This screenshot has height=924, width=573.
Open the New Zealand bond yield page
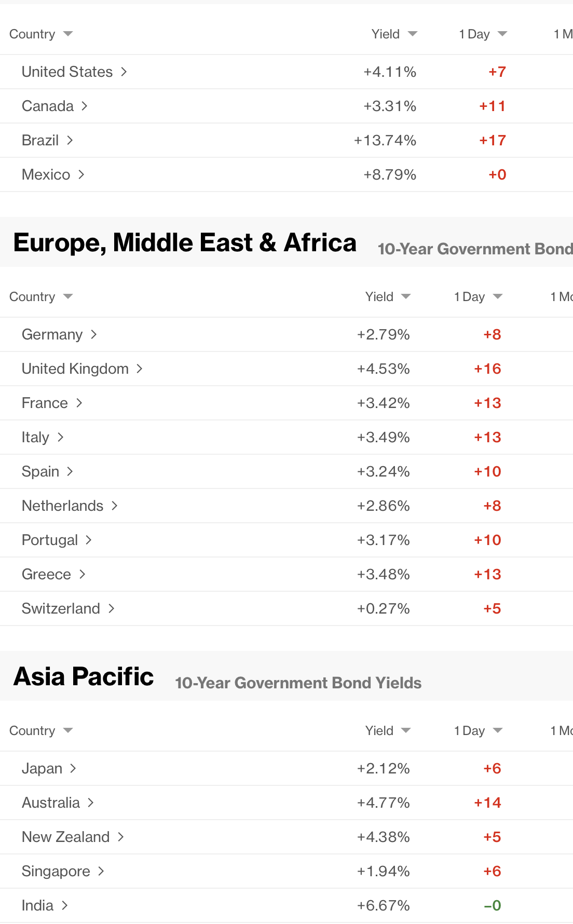click(x=65, y=837)
